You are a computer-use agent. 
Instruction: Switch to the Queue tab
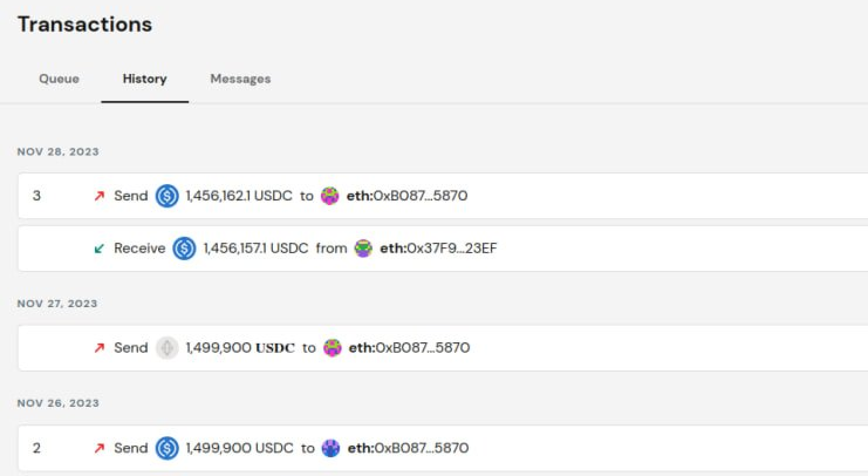59,79
